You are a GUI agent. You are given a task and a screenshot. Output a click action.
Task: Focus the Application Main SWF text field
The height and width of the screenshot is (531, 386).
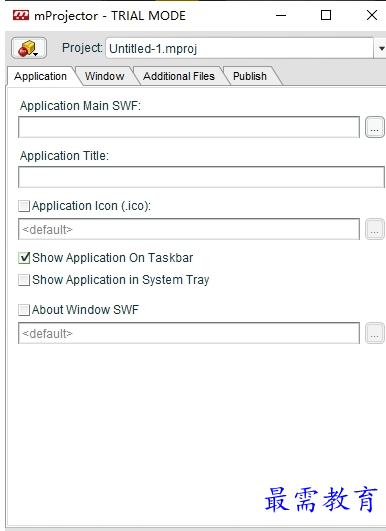[x=189, y=127]
